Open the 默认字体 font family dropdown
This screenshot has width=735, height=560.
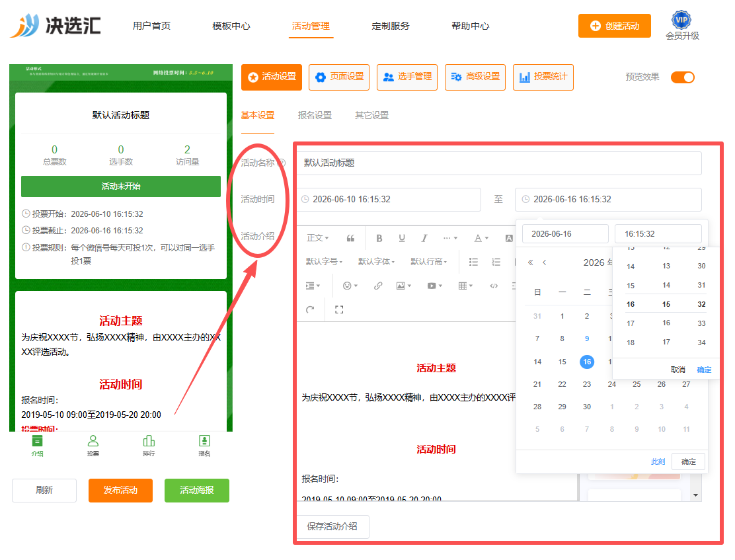pos(376,262)
